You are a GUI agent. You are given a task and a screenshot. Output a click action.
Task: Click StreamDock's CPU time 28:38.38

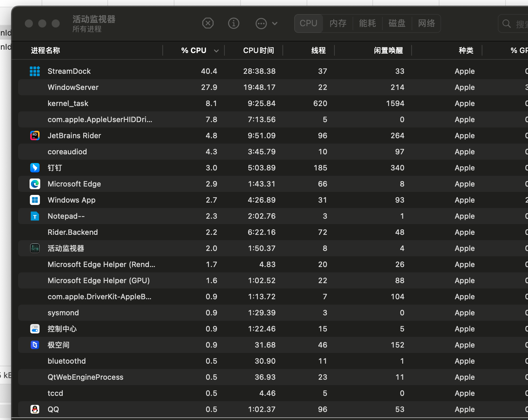click(x=259, y=71)
